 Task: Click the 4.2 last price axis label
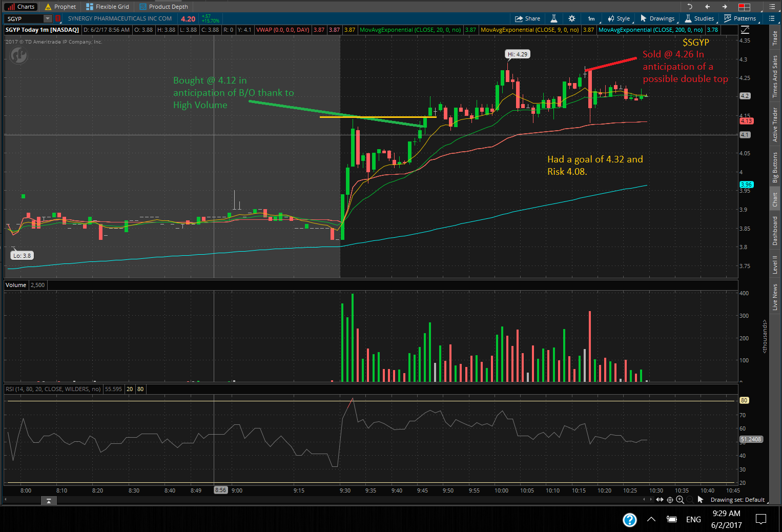(x=745, y=96)
